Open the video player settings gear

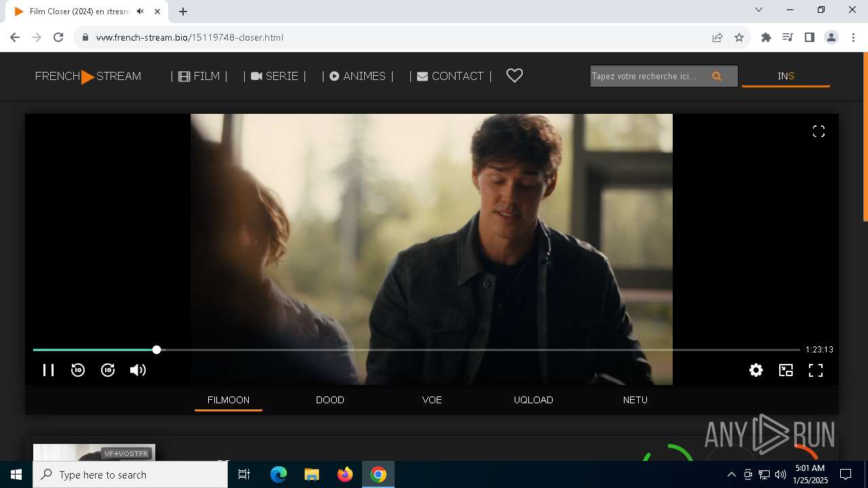tap(756, 370)
